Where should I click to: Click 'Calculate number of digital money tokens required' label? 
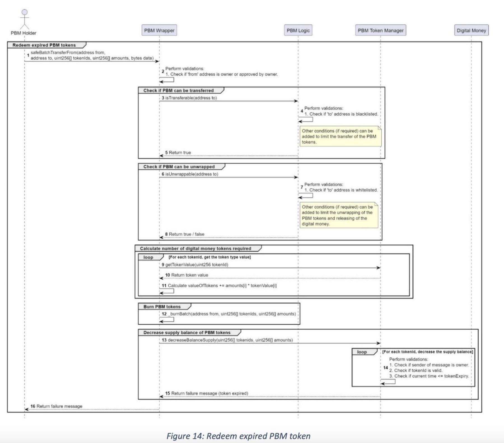pos(195,248)
